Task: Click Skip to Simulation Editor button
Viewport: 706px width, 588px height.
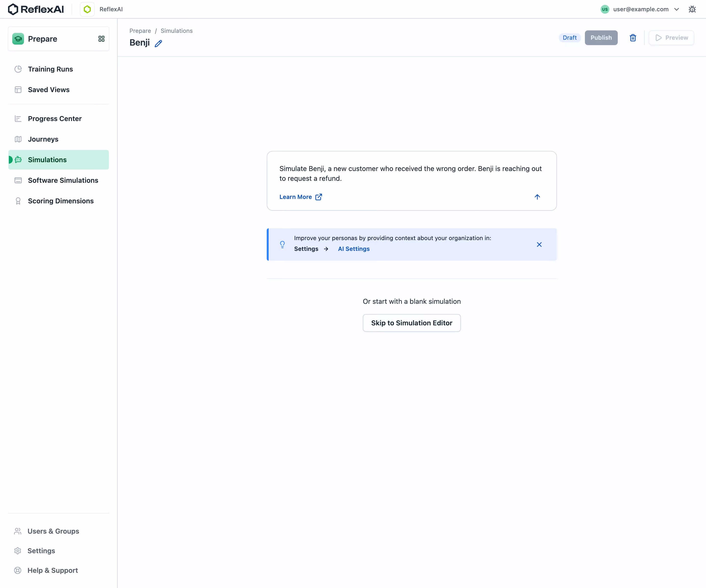Action: 412,323
